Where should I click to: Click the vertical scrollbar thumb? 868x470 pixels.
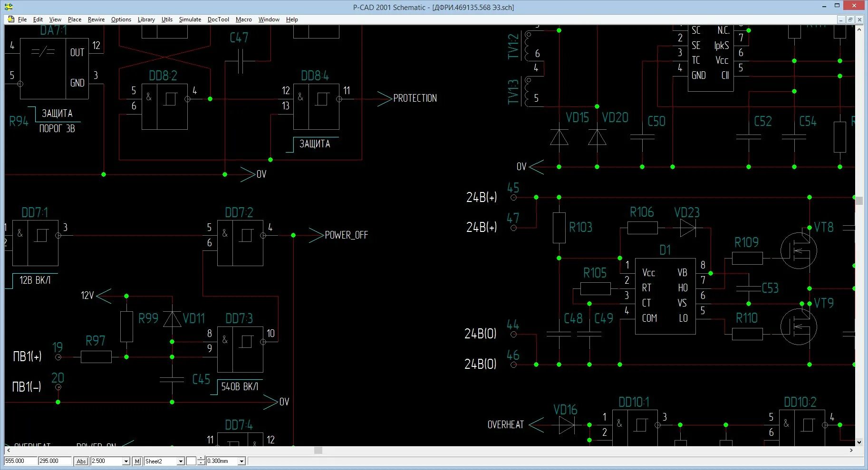pos(859,201)
